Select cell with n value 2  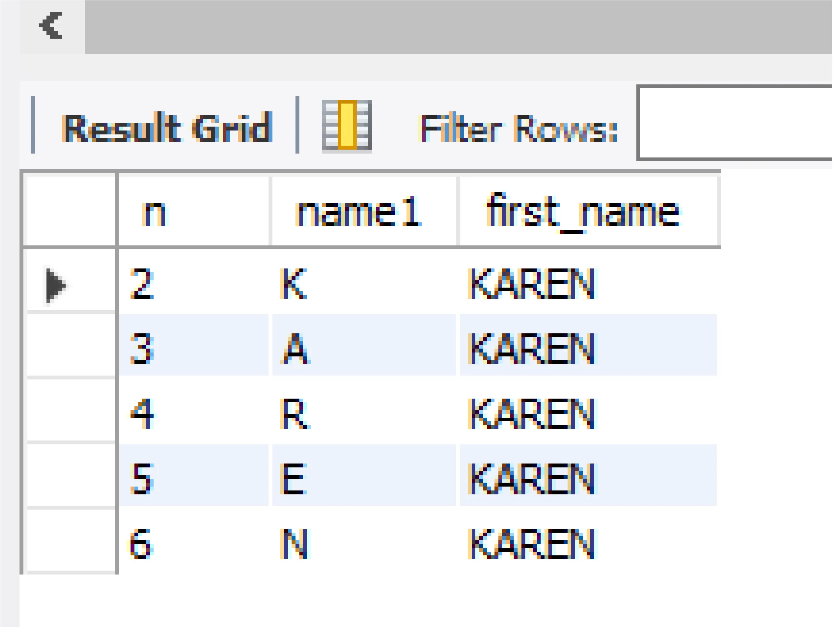pos(193,283)
